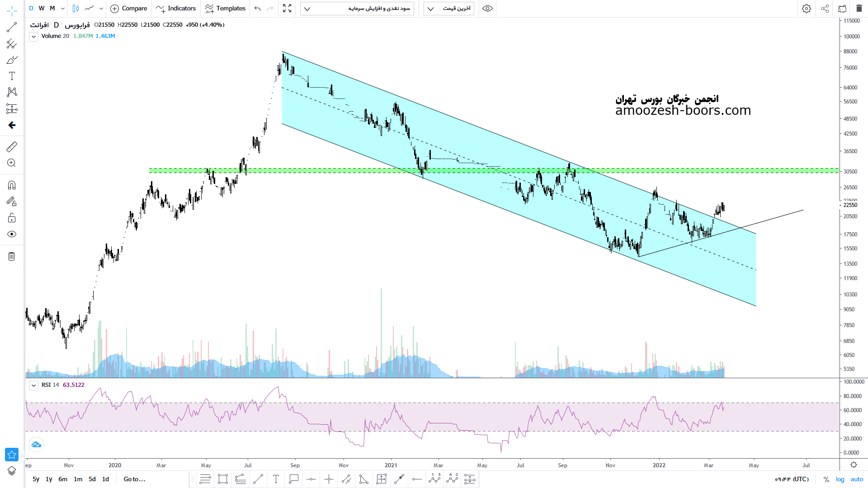This screenshot has height=488, width=868.
Task: Click the zoom in magnifier tool
Action: click(x=12, y=163)
